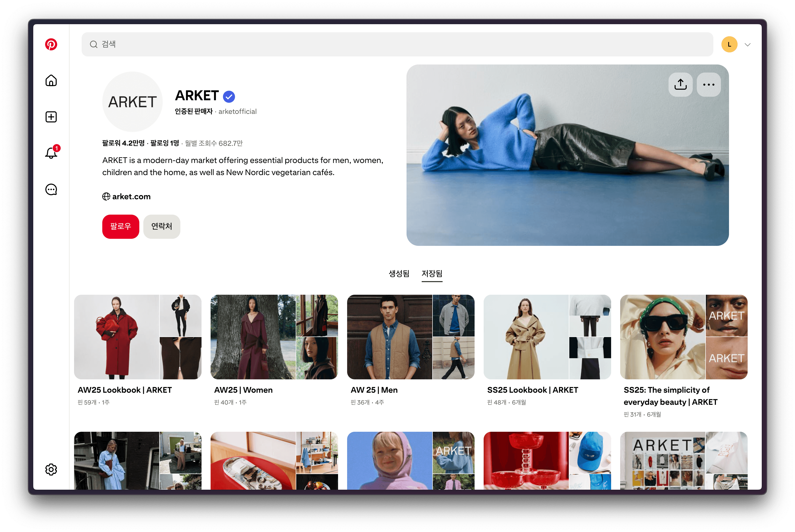The image size is (795, 532).
Task: Open the settings gear icon
Action: point(51,470)
